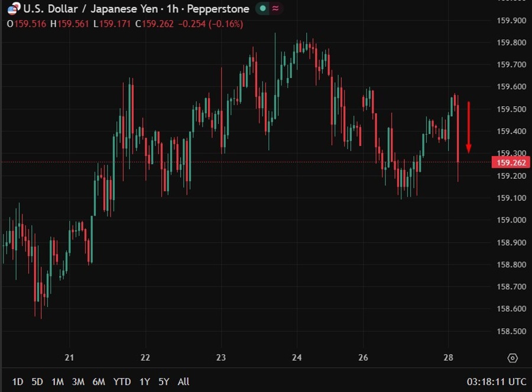
Task: Click the 1Y range option
Action: (144, 381)
